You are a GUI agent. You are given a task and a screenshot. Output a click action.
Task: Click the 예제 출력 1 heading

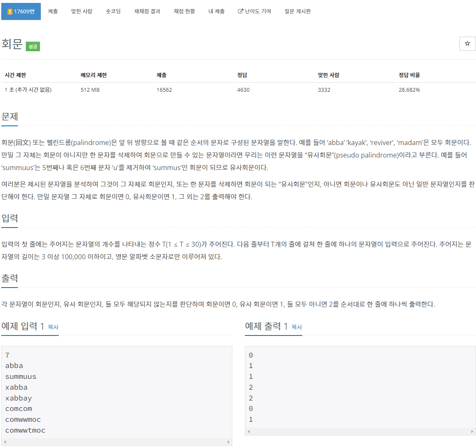coord(266,326)
